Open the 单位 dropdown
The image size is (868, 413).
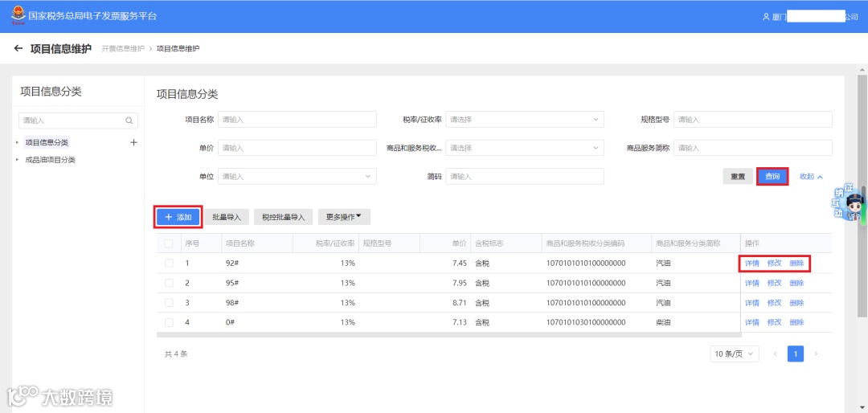click(297, 177)
